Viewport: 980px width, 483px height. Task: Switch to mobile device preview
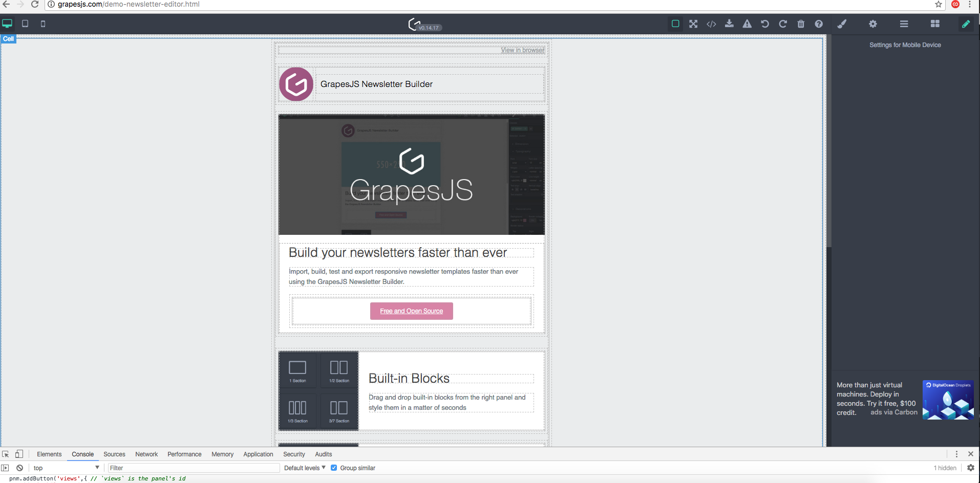[x=43, y=24]
